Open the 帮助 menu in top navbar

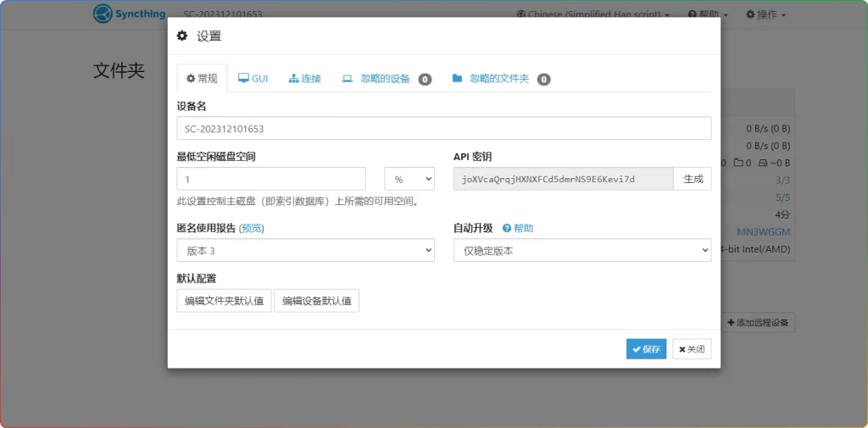[708, 14]
